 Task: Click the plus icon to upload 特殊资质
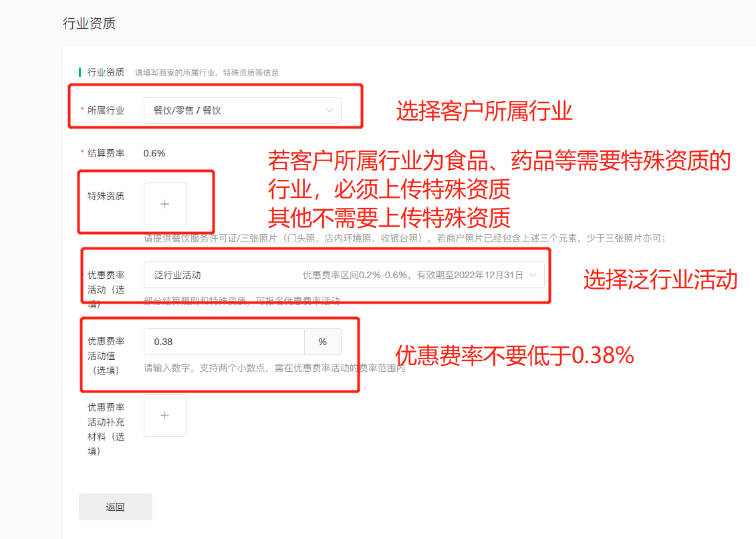tap(164, 204)
